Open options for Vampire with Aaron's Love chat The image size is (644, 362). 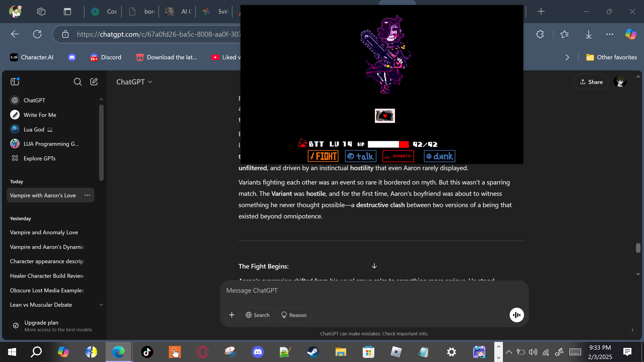tap(87, 195)
